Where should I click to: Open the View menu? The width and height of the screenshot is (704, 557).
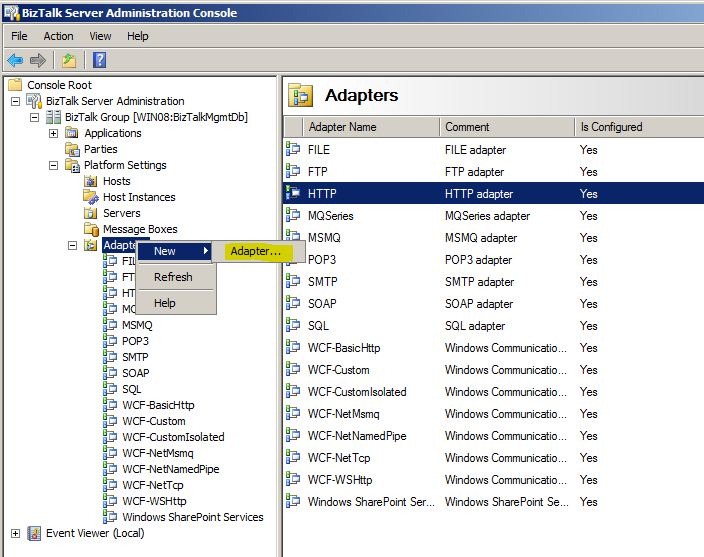[100, 36]
